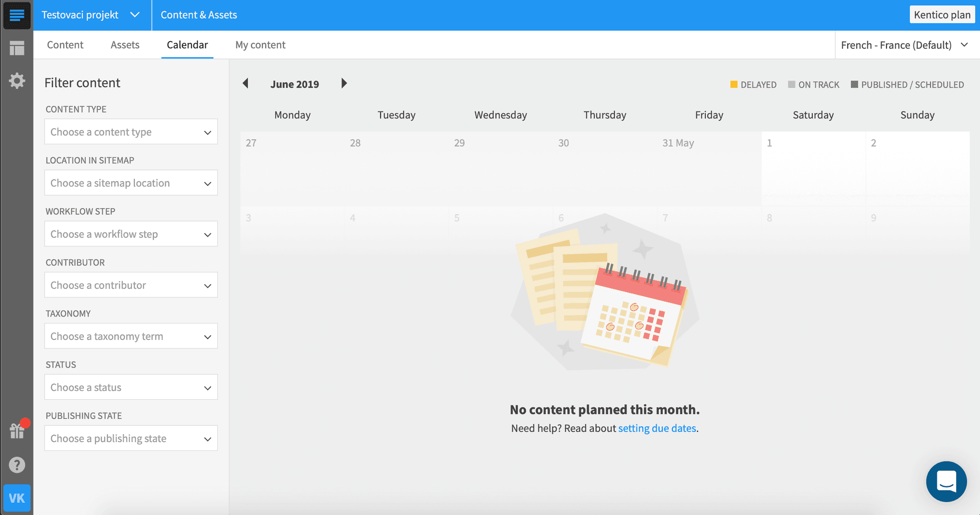The image size is (980, 515).
Task: Toggle the DELAYED legend filter
Action: [754, 84]
